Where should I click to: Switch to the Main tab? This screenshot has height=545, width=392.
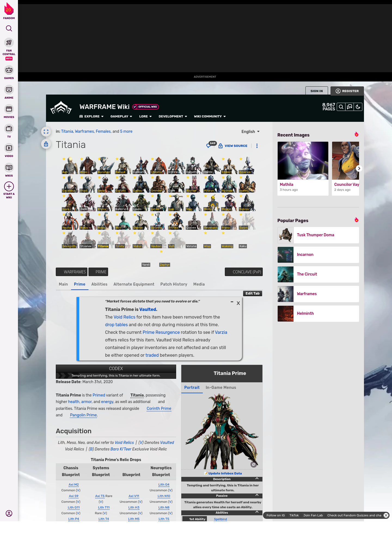(x=63, y=284)
